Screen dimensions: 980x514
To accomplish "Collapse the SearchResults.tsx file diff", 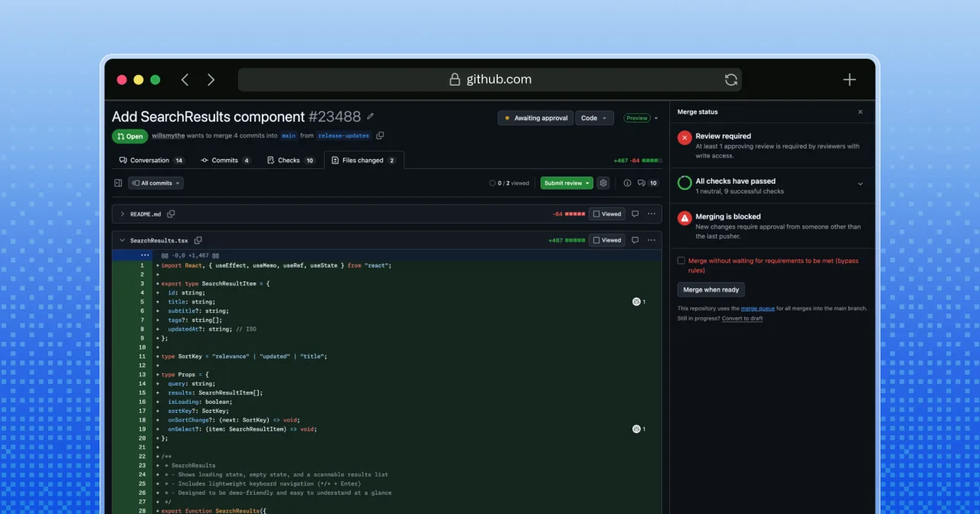I will tap(122, 240).
